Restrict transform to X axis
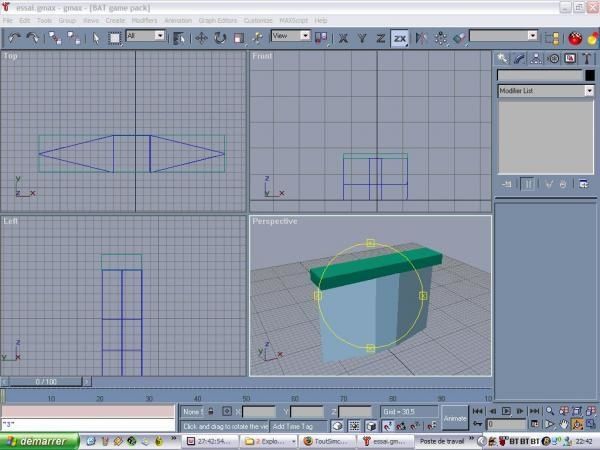Viewport: 600px width, 450px height. tap(343, 38)
